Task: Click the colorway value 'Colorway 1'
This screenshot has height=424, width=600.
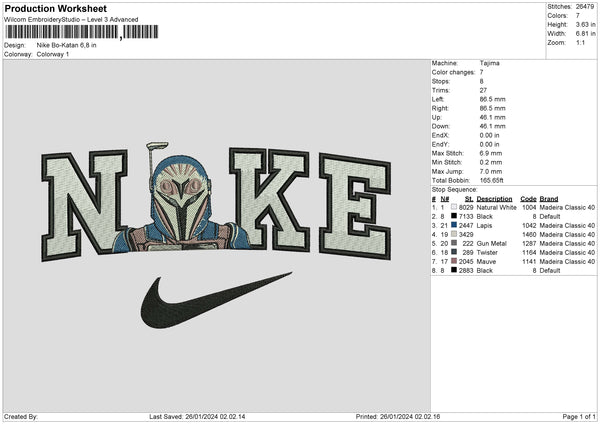Action: [x=53, y=54]
